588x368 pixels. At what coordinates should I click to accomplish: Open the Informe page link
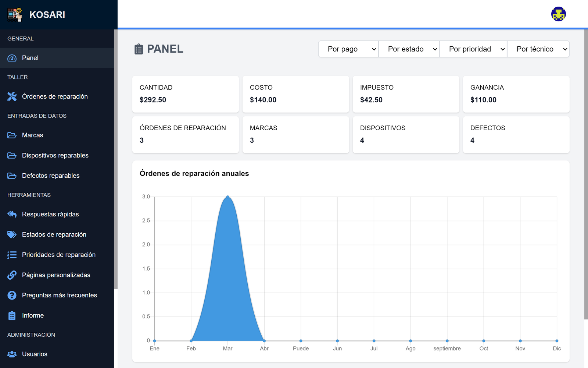pos(33,315)
